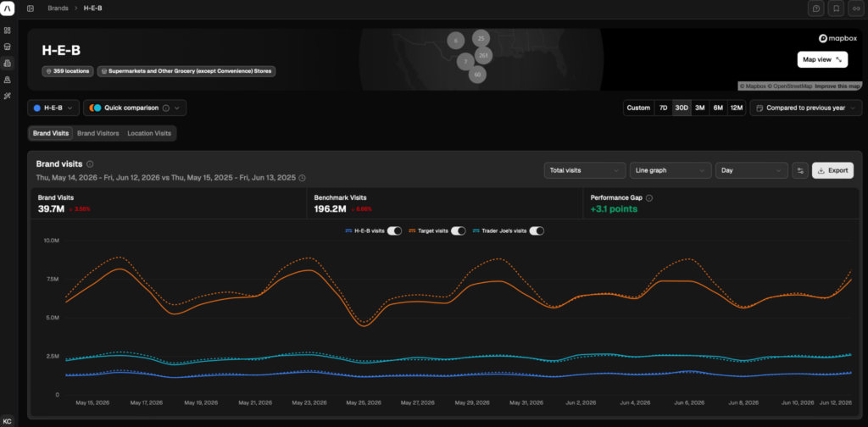The height and width of the screenshot is (427, 868).
Task: Click the Brands breadcrumb link
Action: tap(58, 8)
